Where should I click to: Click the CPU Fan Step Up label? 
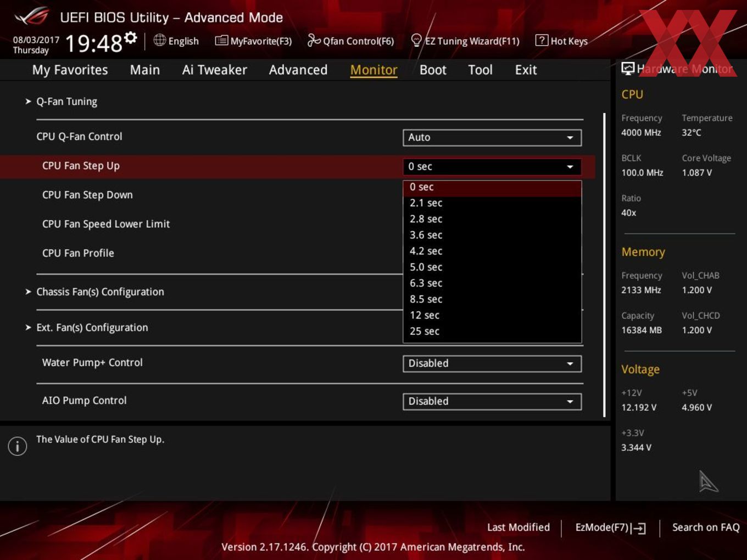click(81, 166)
